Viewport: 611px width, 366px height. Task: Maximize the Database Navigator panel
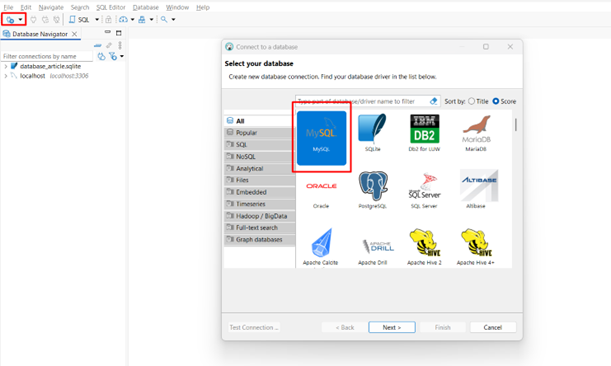tap(119, 33)
